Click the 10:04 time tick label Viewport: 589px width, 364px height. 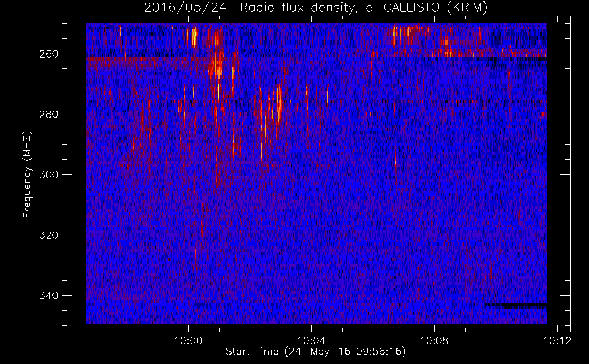point(311,341)
